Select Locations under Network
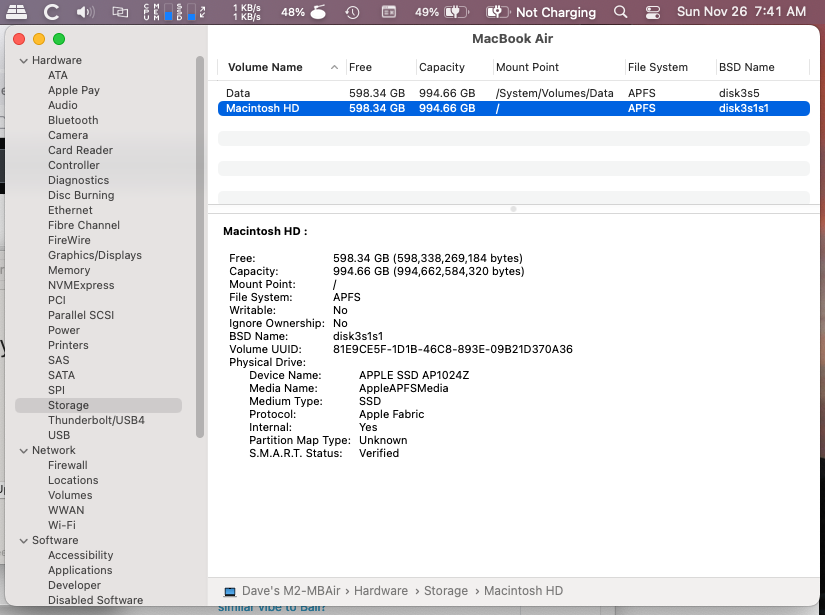Image resolution: width=825 pixels, height=615 pixels. [73, 480]
